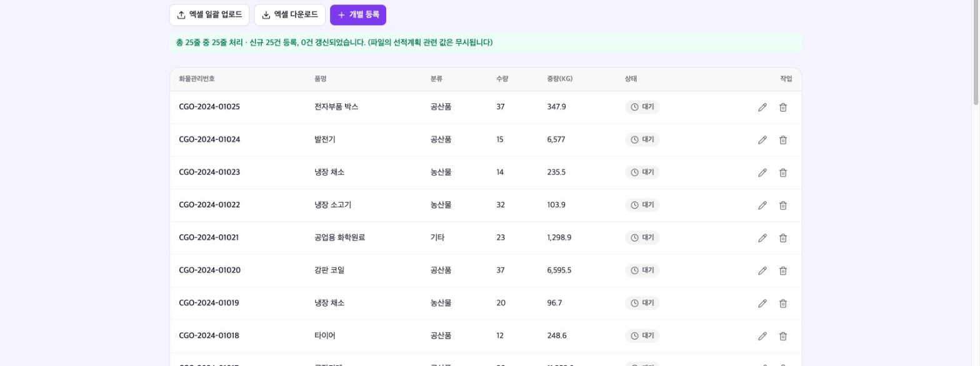Viewport: 980px width, 366px height.
Task: Open 개별 등록 form
Action: tap(358, 15)
